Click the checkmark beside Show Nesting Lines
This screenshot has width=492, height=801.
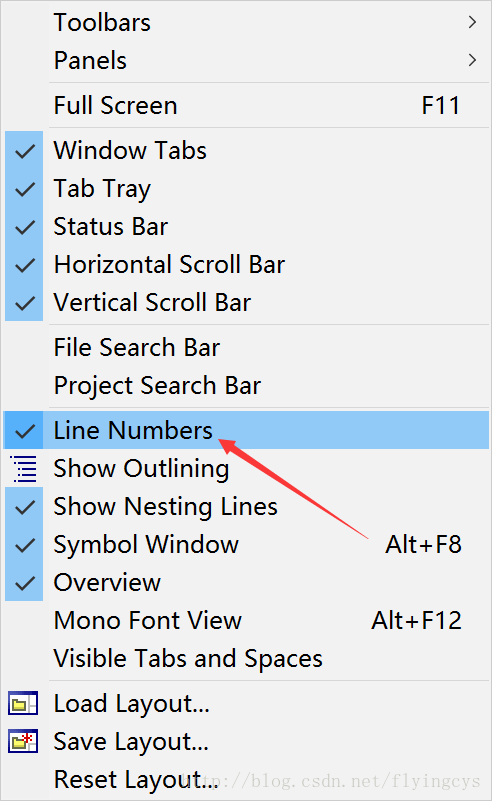tap(25, 507)
